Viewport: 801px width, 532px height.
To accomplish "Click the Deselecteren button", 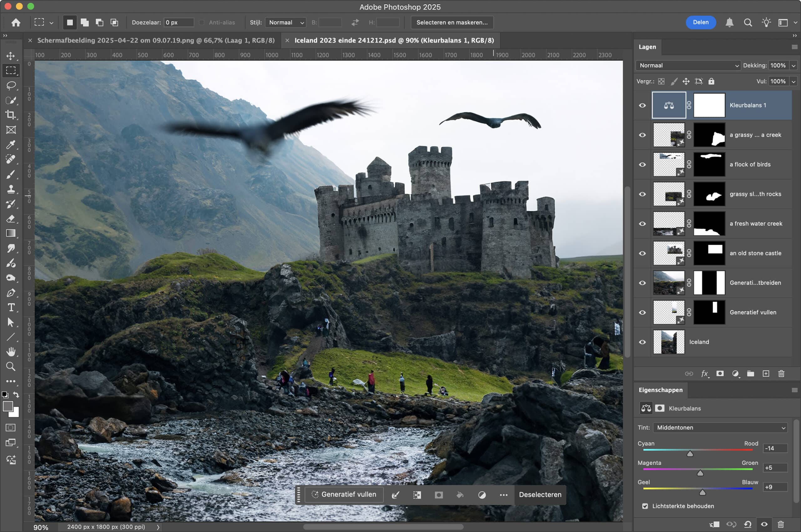I will pyautogui.click(x=540, y=495).
